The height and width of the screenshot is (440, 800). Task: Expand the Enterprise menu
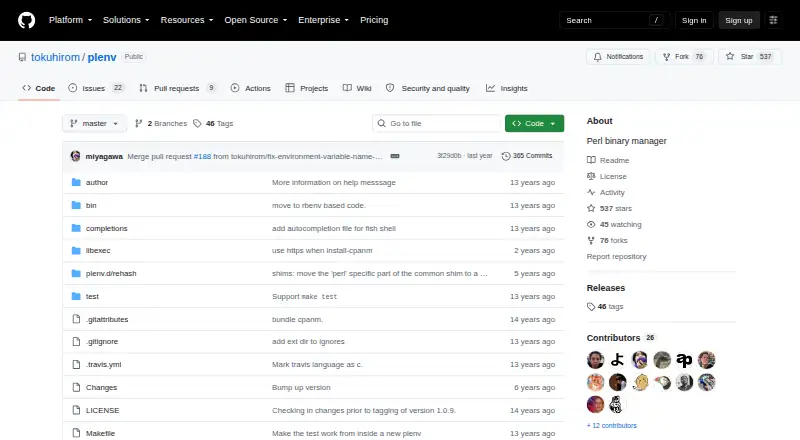(x=323, y=20)
